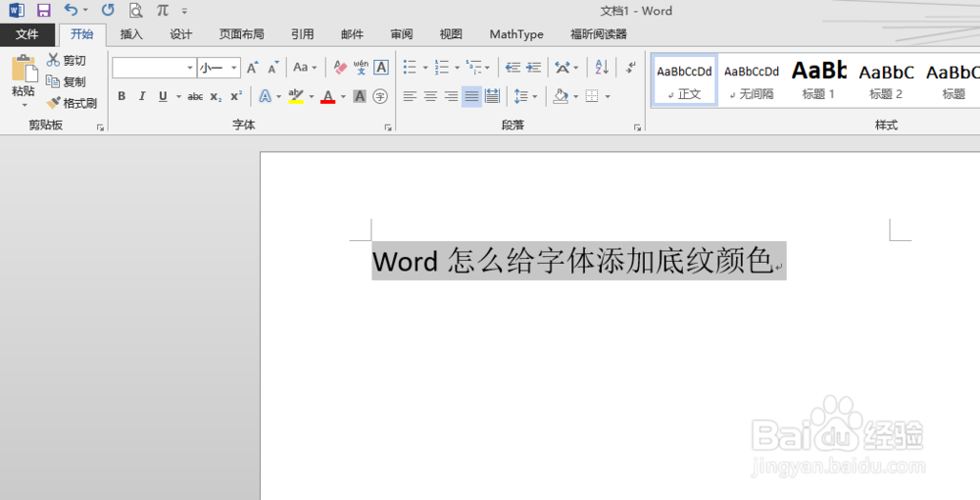Open the MathType ribbon tab
Screen dimensions: 980x500
516,34
